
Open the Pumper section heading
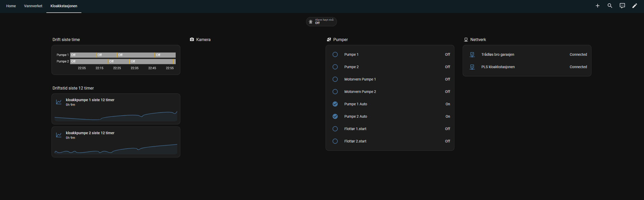[340, 39]
